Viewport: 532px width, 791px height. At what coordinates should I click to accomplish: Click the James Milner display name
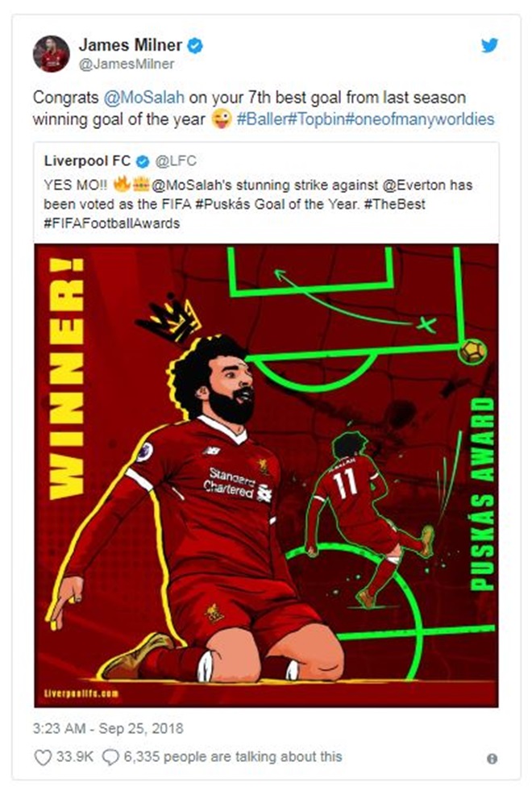point(130,45)
